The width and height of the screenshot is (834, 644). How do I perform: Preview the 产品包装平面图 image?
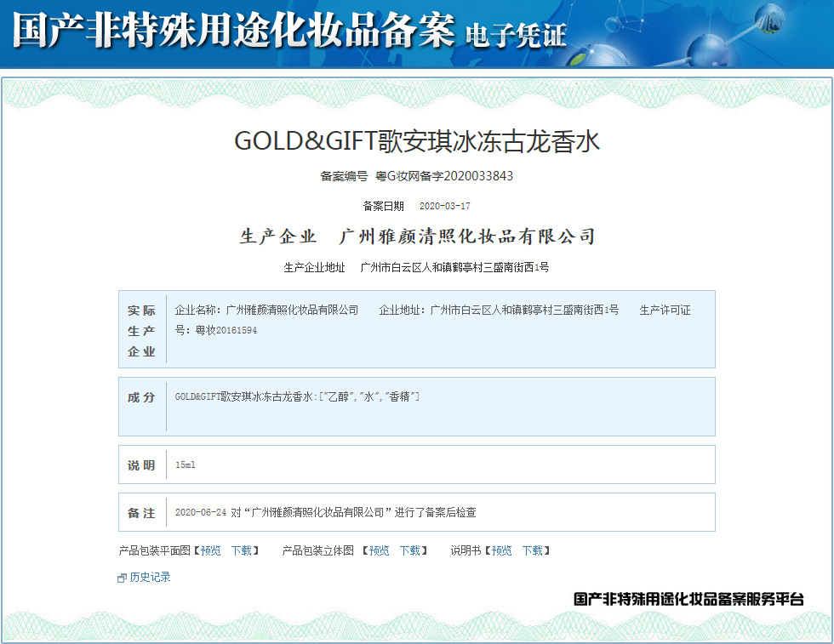tap(211, 550)
